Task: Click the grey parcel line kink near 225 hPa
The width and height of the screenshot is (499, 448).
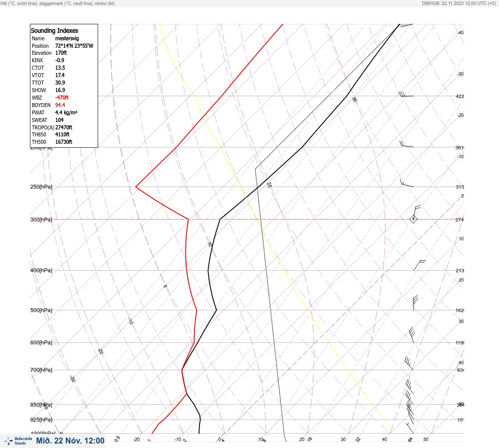Action: click(x=255, y=169)
